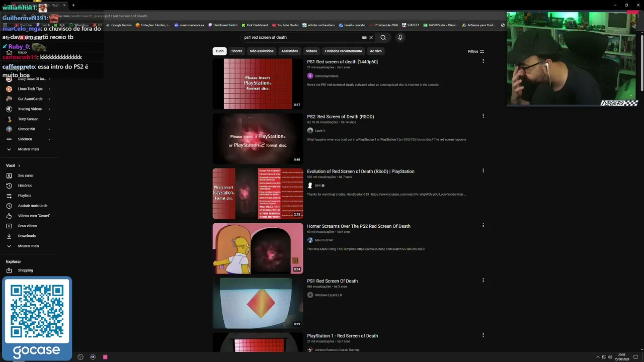Open options menu for PS1 Red screen of death [1440p60]
Viewport: 644px width, 362px height.
(x=483, y=61)
